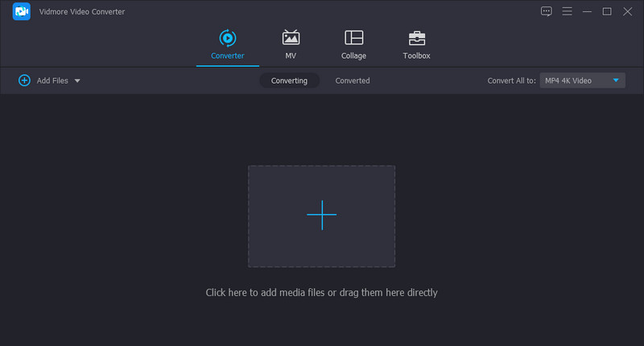
Task: Select the Converting tab
Action: (289, 80)
